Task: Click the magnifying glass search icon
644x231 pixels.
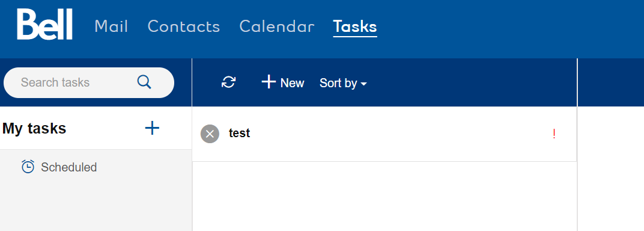Action: [144, 82]
